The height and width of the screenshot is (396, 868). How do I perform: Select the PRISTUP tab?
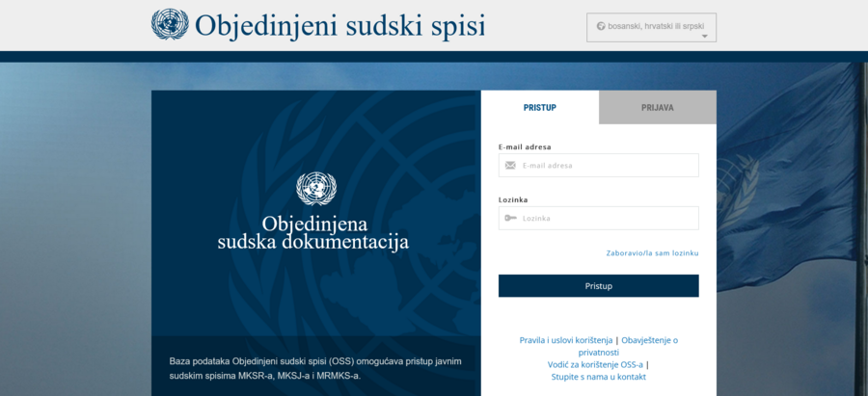point(540,107)
